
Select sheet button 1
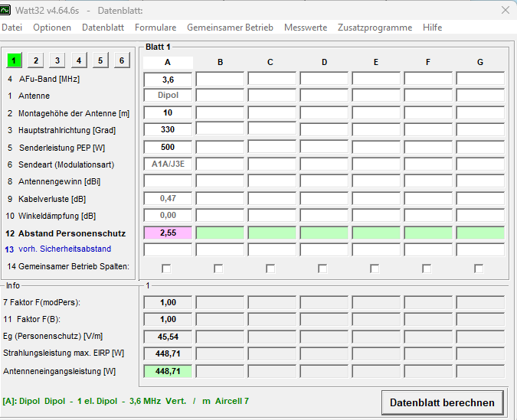pos(14,60)
